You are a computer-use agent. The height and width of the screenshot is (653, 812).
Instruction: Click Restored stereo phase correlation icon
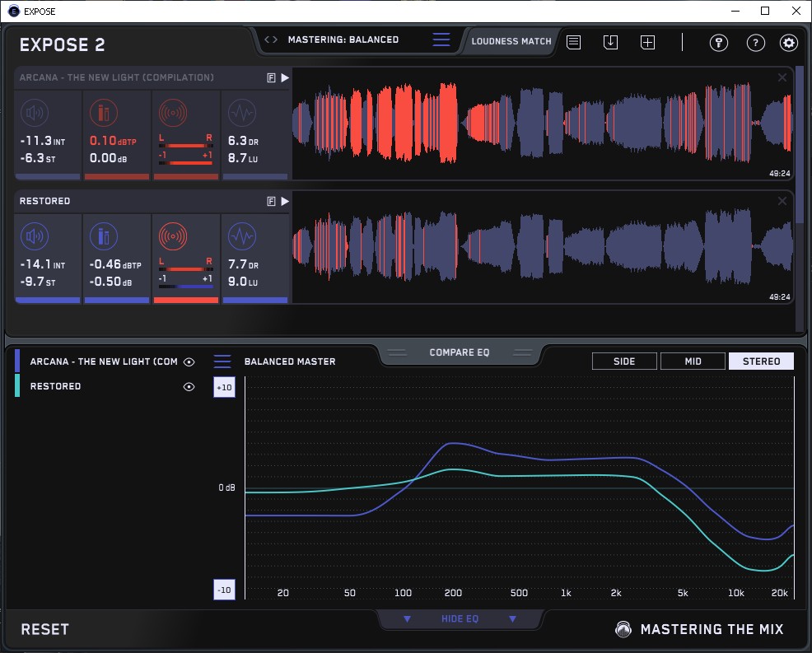coord(172,236)
